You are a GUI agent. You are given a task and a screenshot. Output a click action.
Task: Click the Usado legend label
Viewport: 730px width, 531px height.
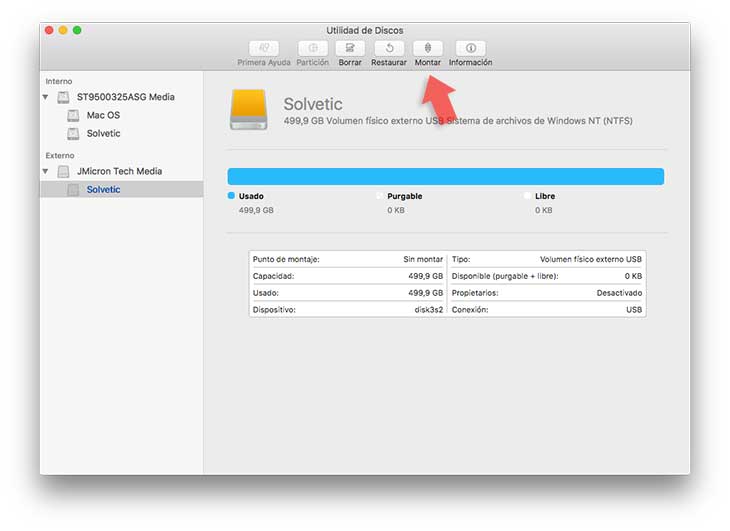pyautogui.click(x=251, y=196)
